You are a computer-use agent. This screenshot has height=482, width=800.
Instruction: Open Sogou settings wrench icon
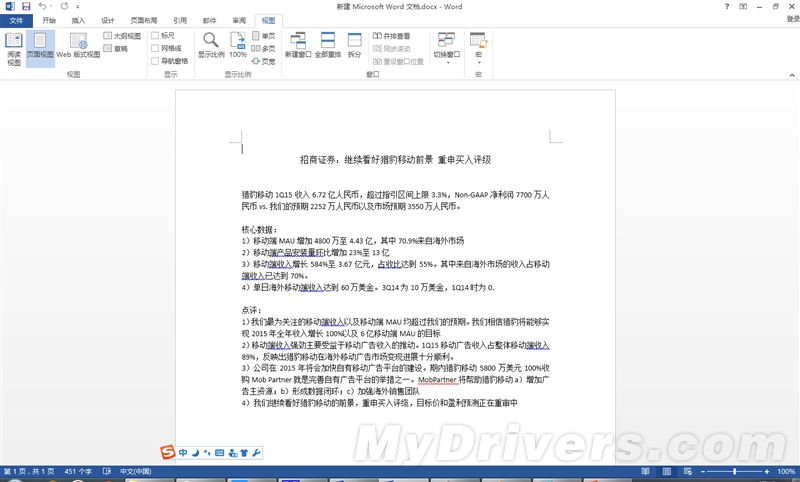click(256, 452)
